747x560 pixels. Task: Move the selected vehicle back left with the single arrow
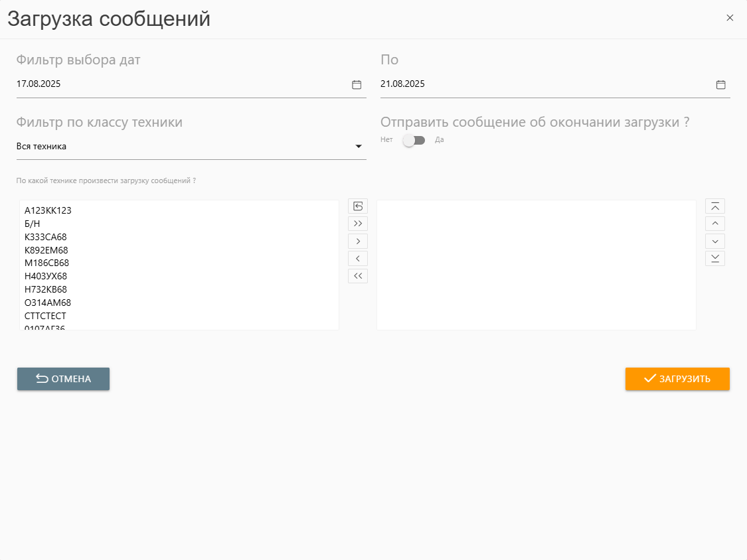click(x=358, y=259)
